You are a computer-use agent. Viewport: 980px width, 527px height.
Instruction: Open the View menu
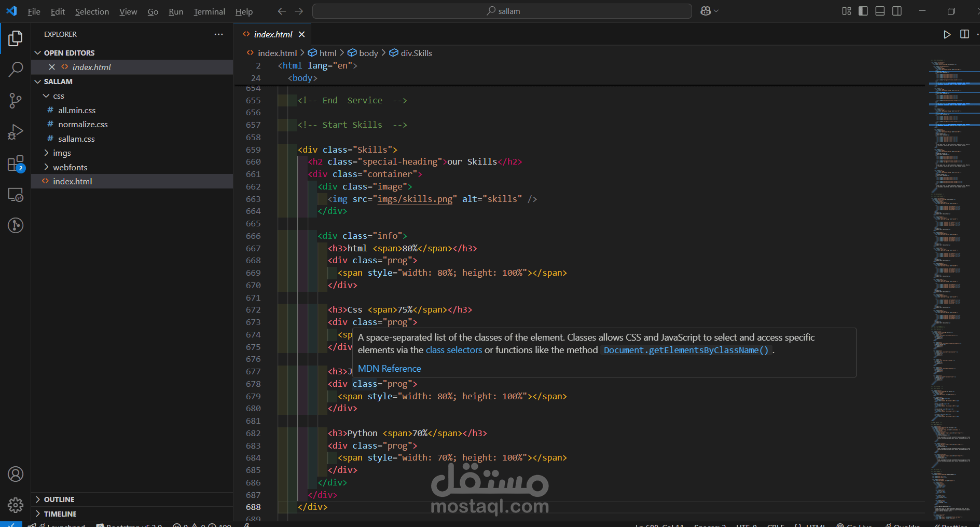[128, 11]
